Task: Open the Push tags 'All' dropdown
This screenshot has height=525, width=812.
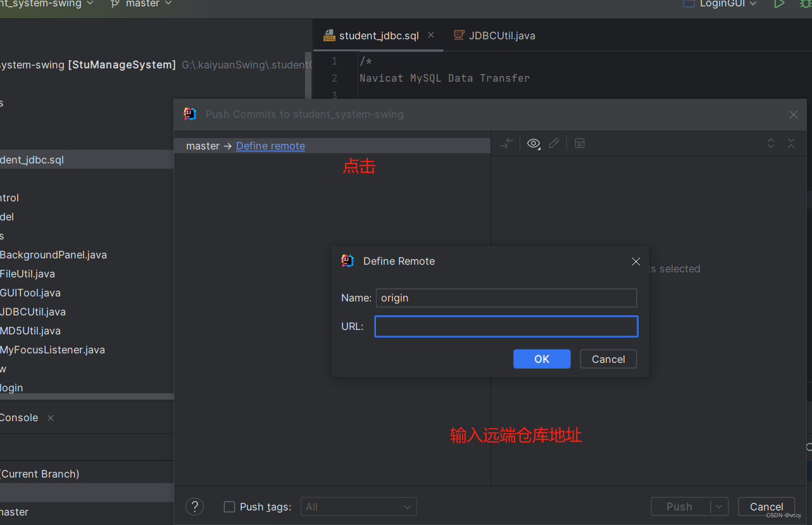Action: pyautogui.click(x=359, y=507)
